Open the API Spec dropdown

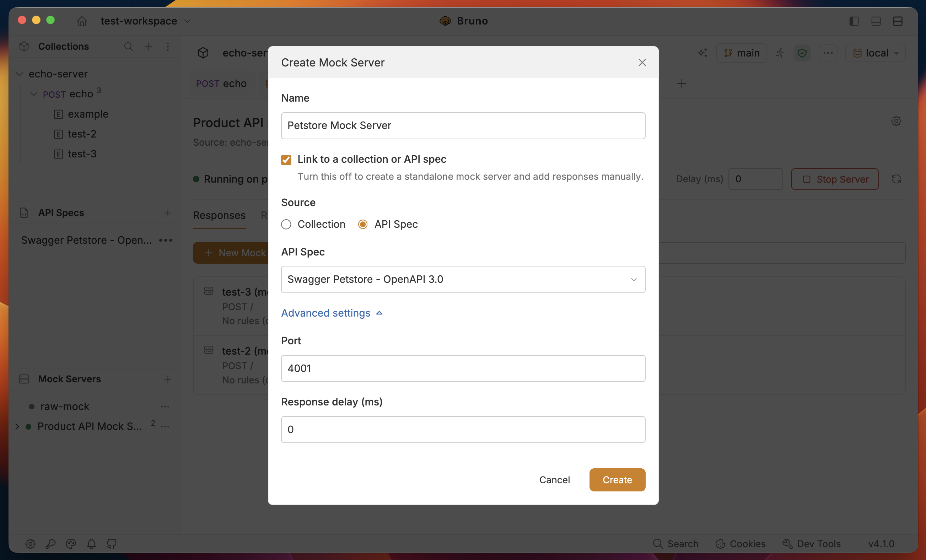coord(463,279)
